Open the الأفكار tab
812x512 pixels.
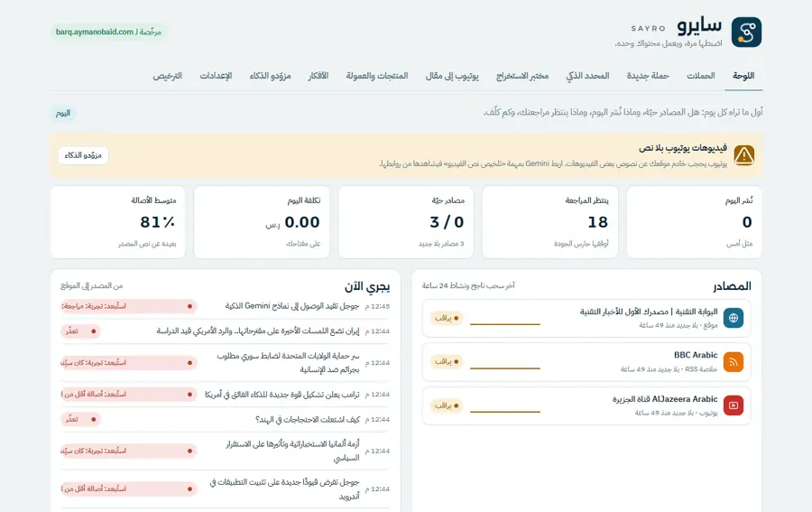click(318, 76)
